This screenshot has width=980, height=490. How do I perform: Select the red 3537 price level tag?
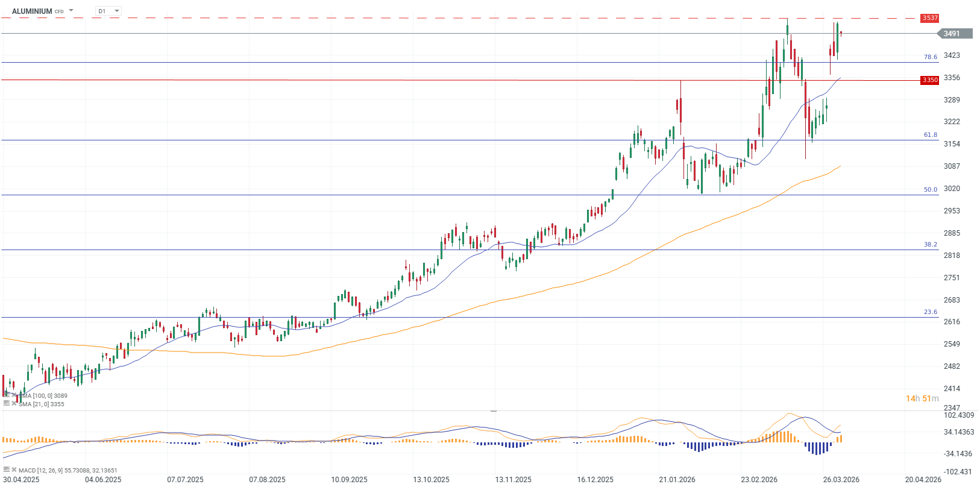click(929, 18)
